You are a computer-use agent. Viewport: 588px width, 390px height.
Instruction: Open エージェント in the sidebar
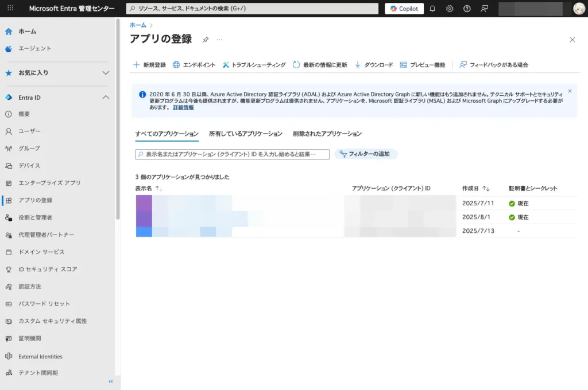point(35,48)
